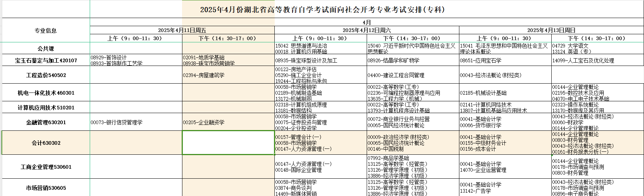Select the 工程造价540502 major cell

(46, 75)
